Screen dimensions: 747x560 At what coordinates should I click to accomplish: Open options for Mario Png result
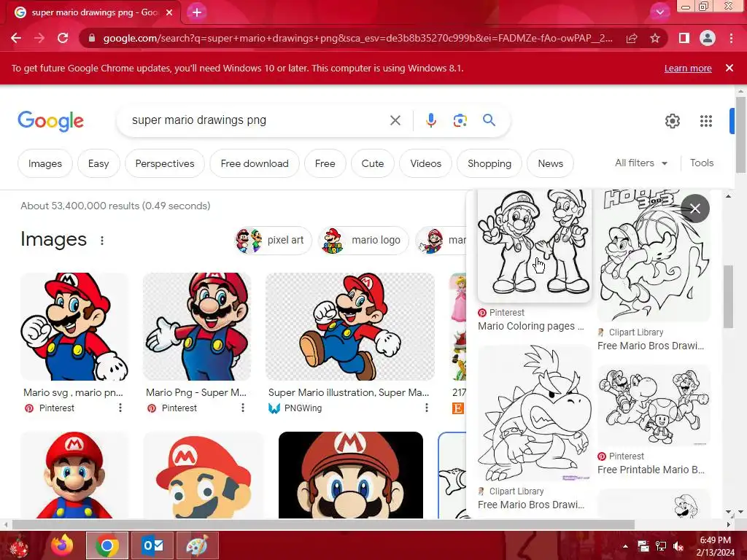pos(242,408)
